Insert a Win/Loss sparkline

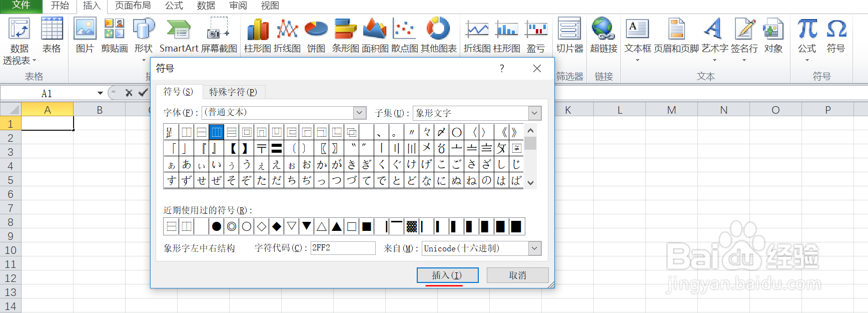(x=536, y=35)
